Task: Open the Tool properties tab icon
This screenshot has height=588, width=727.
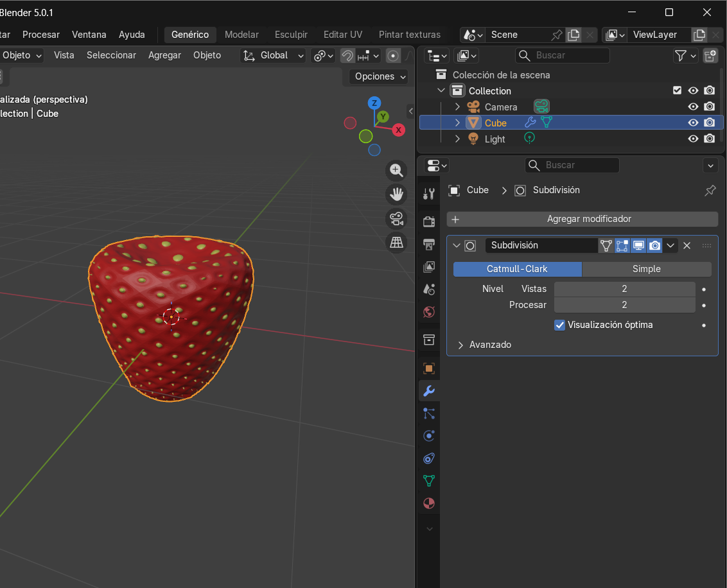Action: [429, 193]
